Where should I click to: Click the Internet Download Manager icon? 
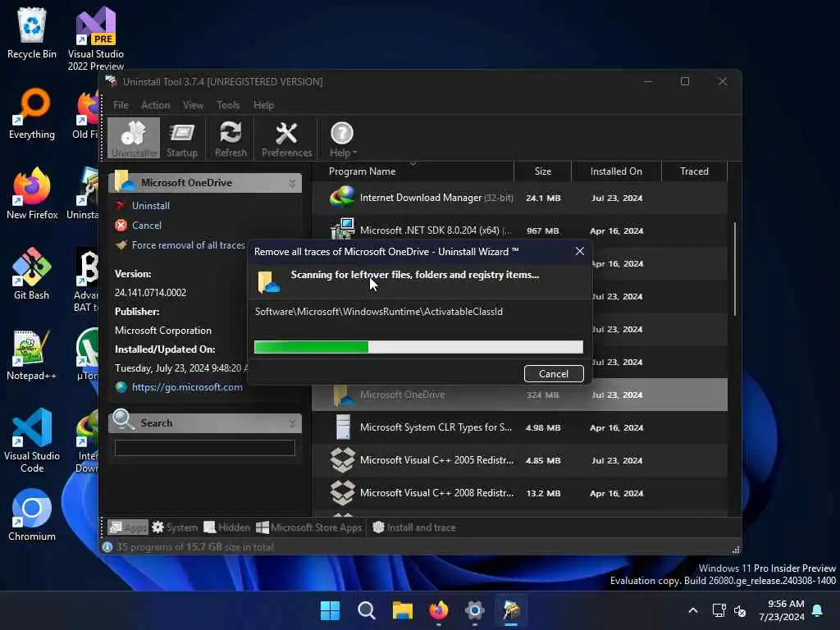(x=342, y=198)
